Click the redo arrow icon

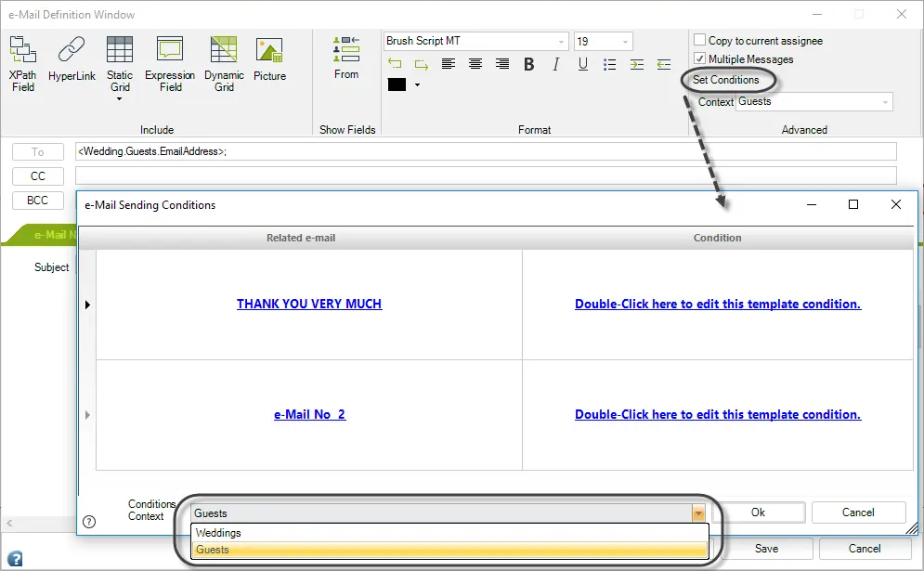(x=422, y=64)
